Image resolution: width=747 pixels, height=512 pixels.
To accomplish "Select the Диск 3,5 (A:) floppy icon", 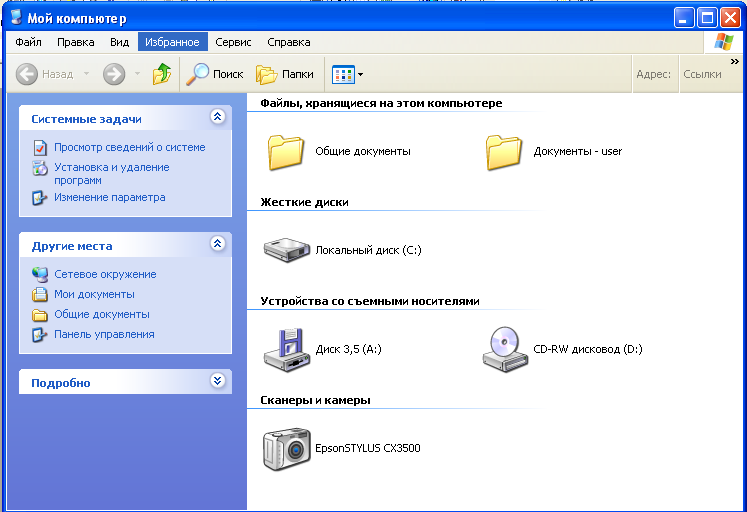I will coord(287,350).
